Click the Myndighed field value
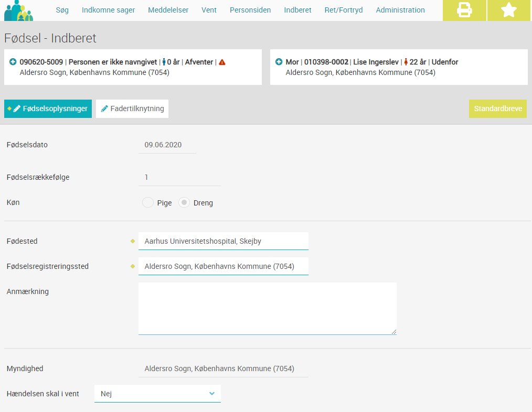The image size is (532, 412). click(x=224, y=368)
